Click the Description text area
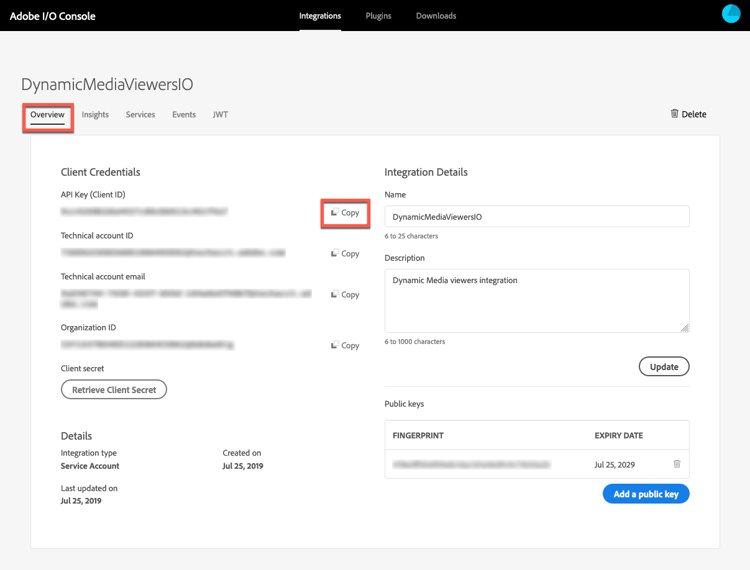Image resolution: width=750 pixels, height=570 pixels. [537, 301]
